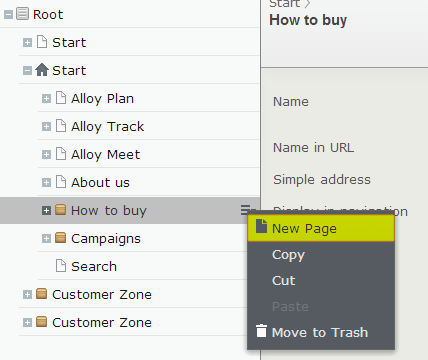Viewport: 428px width, 360px height.
Task: Click the page icon next to Alloy Plan
Action: [x=61, y=98]
